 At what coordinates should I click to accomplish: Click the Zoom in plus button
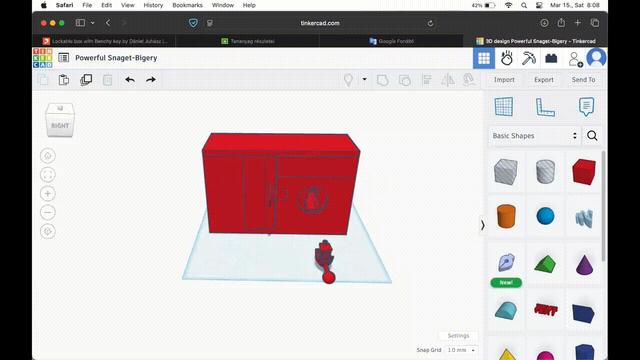coord(48,193)
